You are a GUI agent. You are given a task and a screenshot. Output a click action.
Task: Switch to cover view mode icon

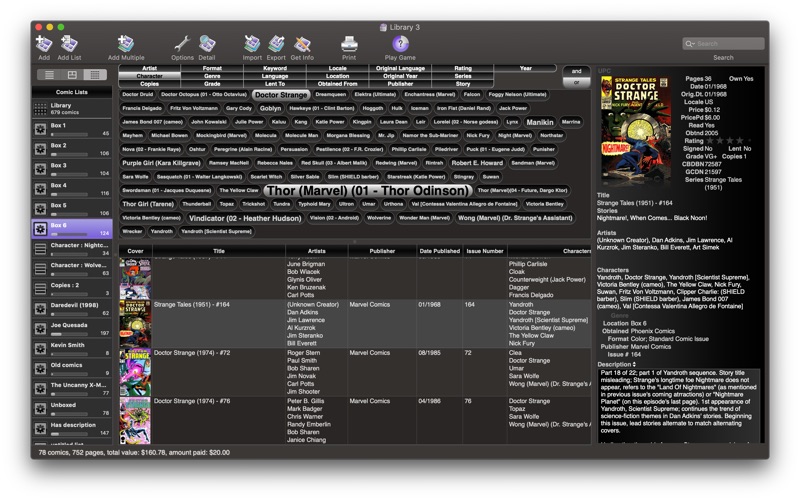click(72, 75)
